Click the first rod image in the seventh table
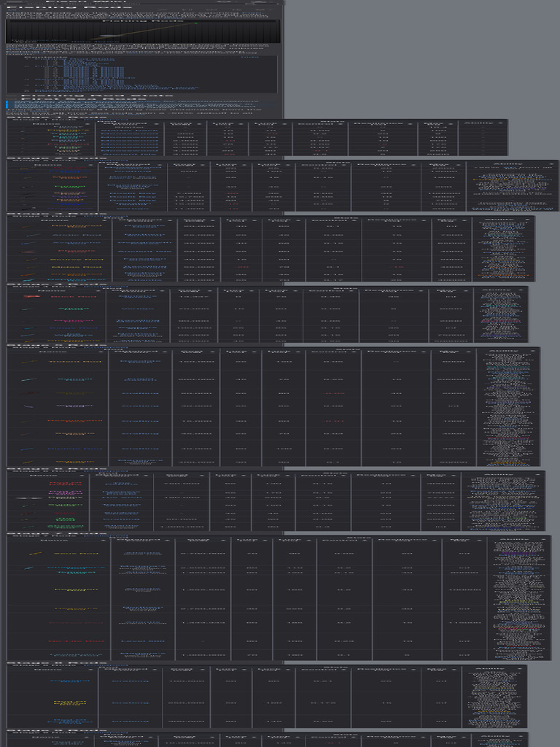560x747 pixels. 34,554
